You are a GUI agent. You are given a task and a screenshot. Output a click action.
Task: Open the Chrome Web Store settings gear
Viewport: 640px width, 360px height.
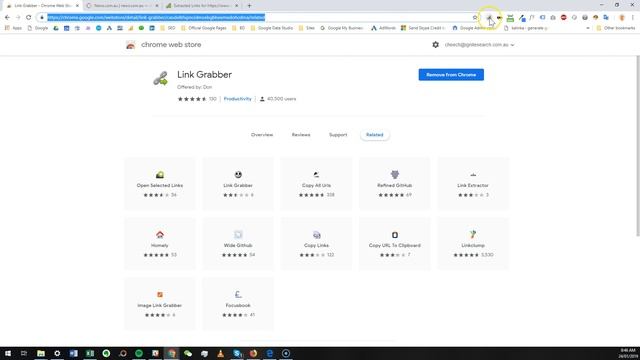436,44
